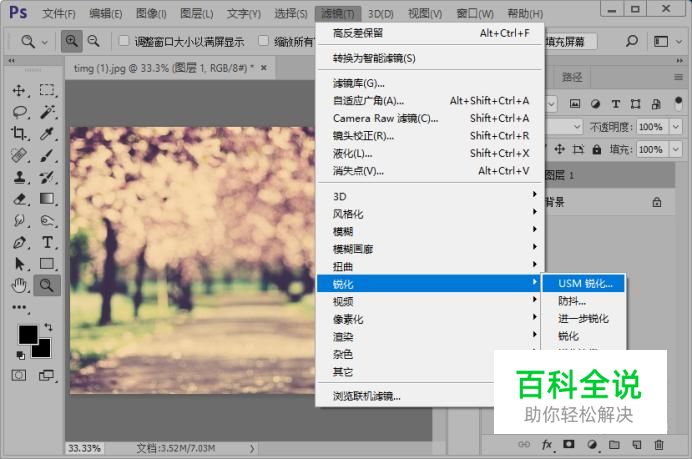Image resolution: width=692 pixels, height=459 pixels.
Task: Select the Move tool
Action: coord(19,90)
